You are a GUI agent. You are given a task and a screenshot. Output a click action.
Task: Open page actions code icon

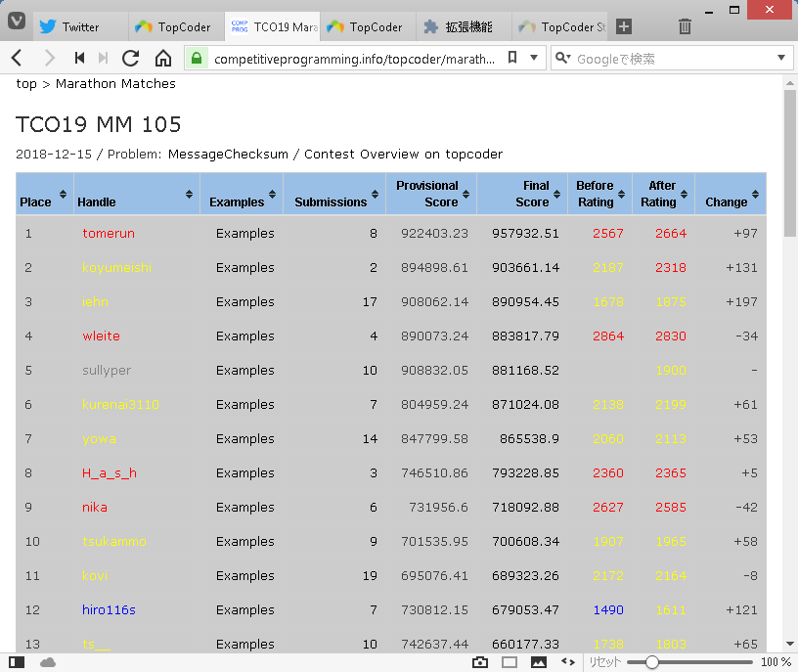point(568,662)
